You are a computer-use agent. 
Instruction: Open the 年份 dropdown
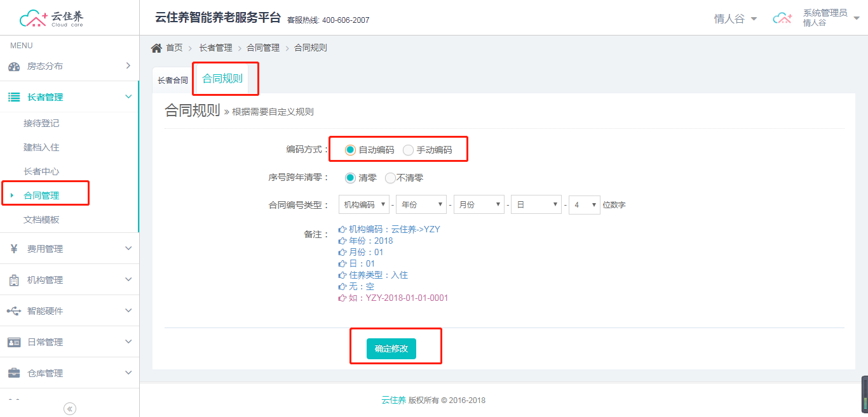[x=421, y=205]
